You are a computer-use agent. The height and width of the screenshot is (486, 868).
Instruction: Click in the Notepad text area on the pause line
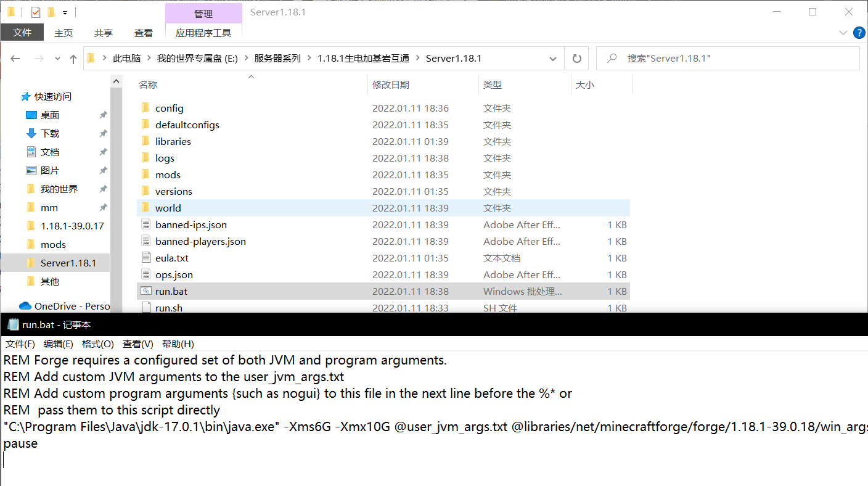click(20, 443)
